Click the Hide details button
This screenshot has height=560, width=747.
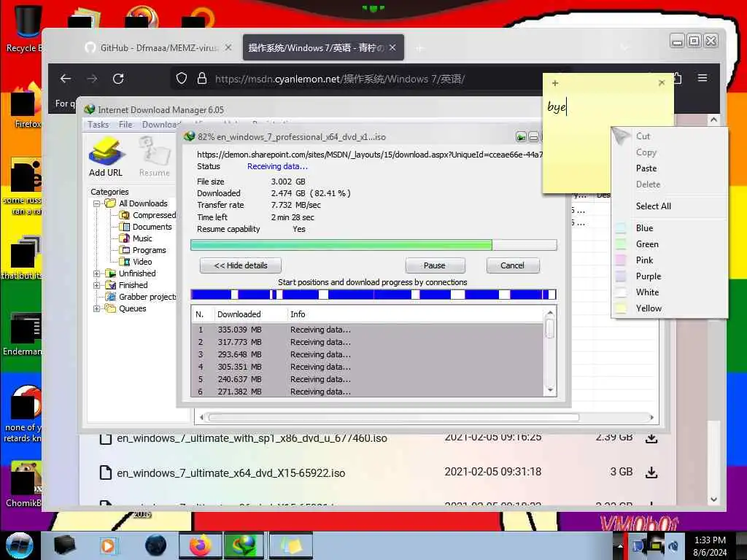point(241,265)
